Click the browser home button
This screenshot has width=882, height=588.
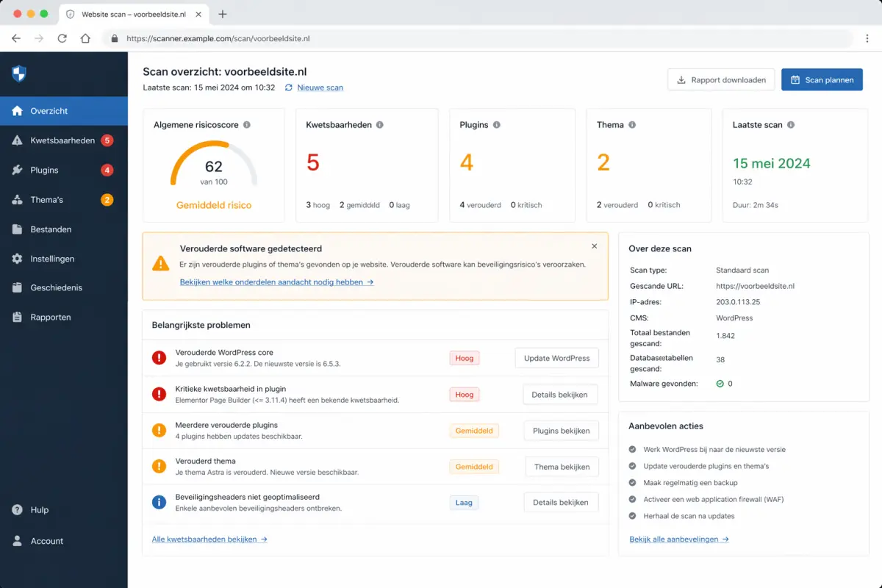[85, 38]
